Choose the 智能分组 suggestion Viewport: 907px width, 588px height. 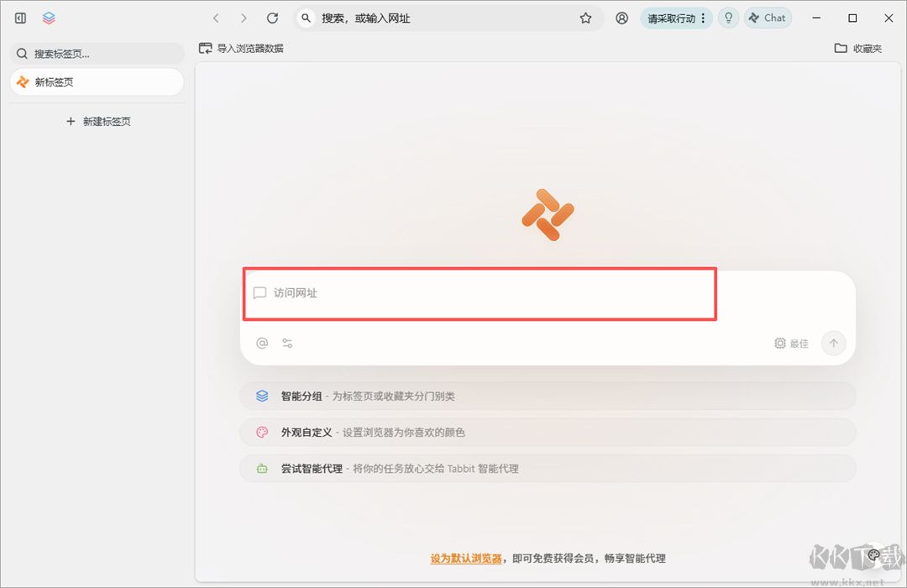[x=548, y=396]
